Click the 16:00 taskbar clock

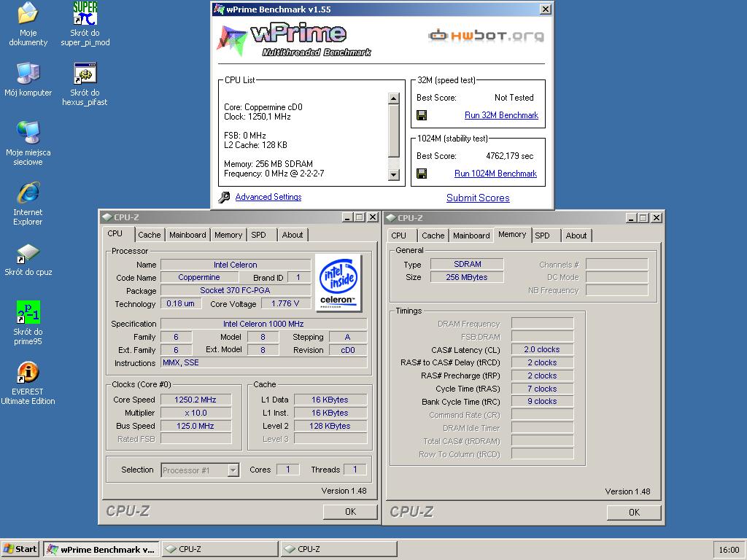(x=729, y=550)
